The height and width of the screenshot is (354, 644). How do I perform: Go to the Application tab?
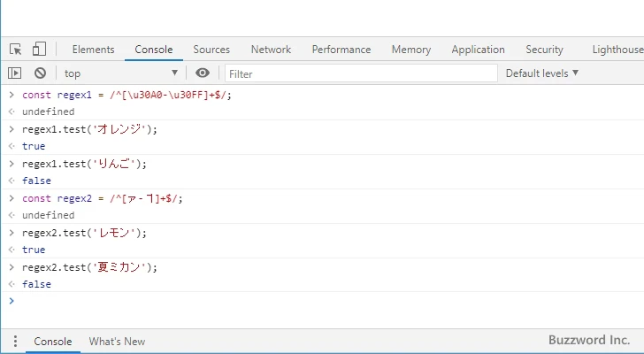[x=478, y=50]
